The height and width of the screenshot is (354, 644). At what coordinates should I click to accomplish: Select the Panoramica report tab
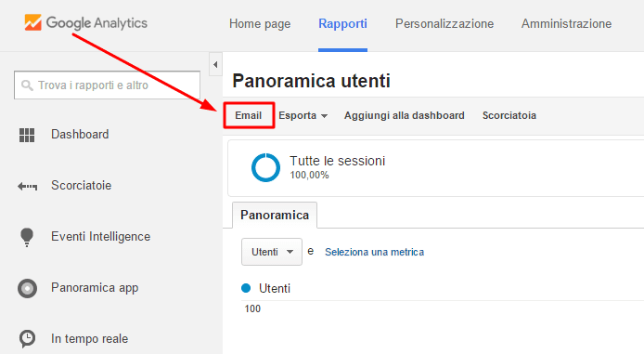(x=275, y=215)
